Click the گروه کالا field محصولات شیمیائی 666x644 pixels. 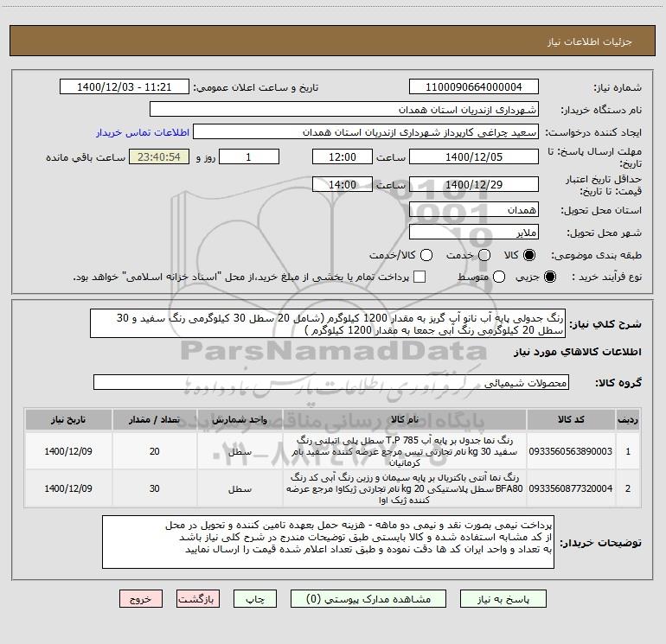[331, 382]
